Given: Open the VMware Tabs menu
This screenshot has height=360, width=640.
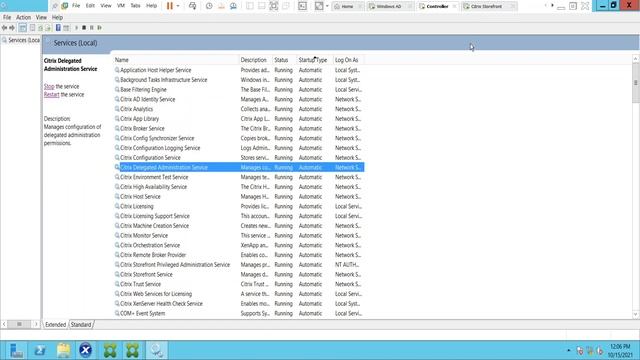Looking at the screenshot, I should coord(135,6).
